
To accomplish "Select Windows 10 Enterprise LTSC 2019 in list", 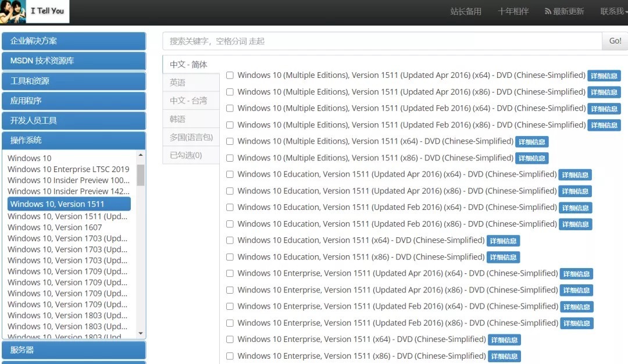I will point(69,169).
